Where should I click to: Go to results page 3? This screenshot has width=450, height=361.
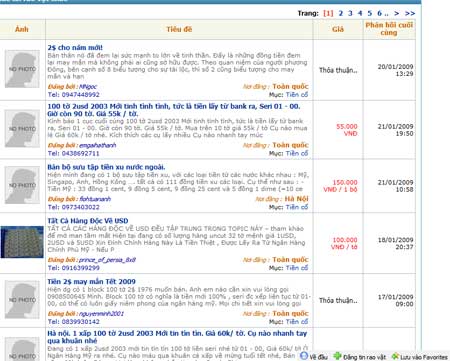tap(350, 13)
